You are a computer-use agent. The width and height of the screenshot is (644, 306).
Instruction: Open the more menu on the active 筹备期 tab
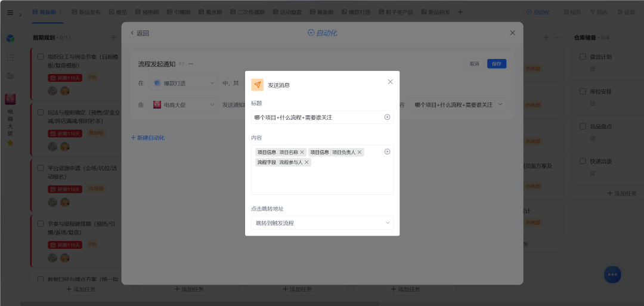(x=61, y=13)
